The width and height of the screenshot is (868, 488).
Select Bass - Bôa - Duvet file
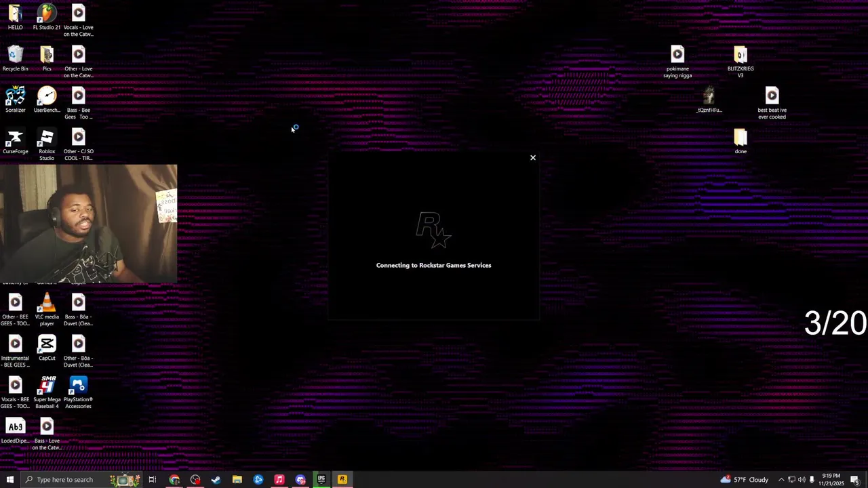[78, 310]
